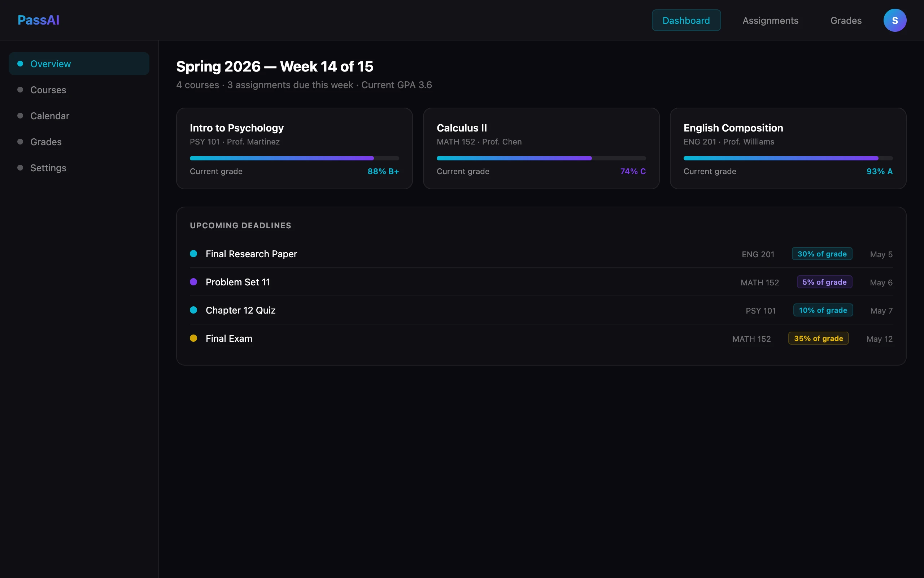Click the 74% C grade value
The width and height of the screenshot is (924, 578).
tap(633, 171)
